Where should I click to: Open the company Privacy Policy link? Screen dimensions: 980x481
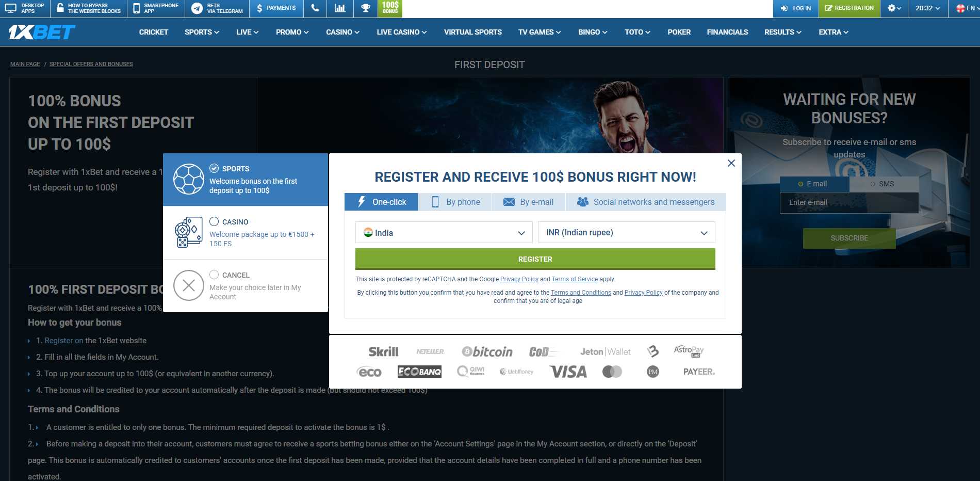[x=644, y=293]
